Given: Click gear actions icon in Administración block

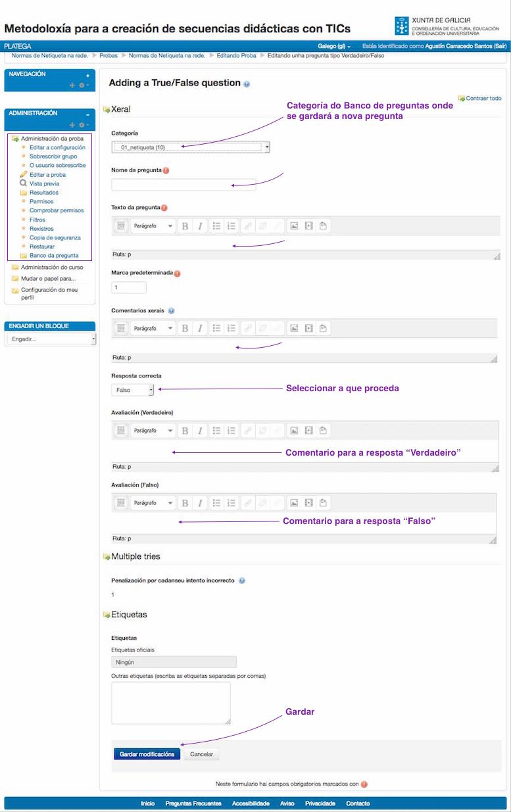Looking at the screenshot, I should tap(83, 125).
